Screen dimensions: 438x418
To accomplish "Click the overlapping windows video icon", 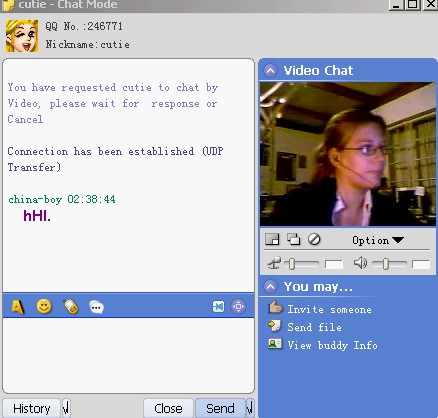I will [293, 239].
